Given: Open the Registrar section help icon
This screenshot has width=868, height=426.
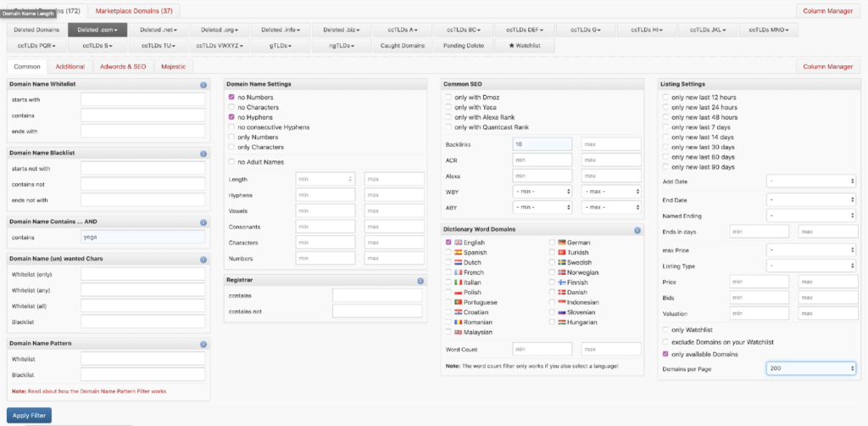Looking at the screenshot, I should [420, 280].
